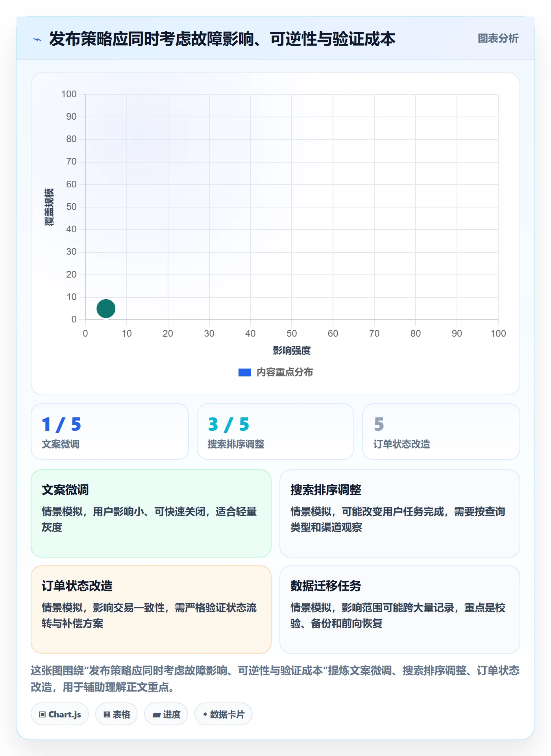Click the 1 / 5 stat value
This screenshot has height=756, width=551.
[x=61, y=424]
